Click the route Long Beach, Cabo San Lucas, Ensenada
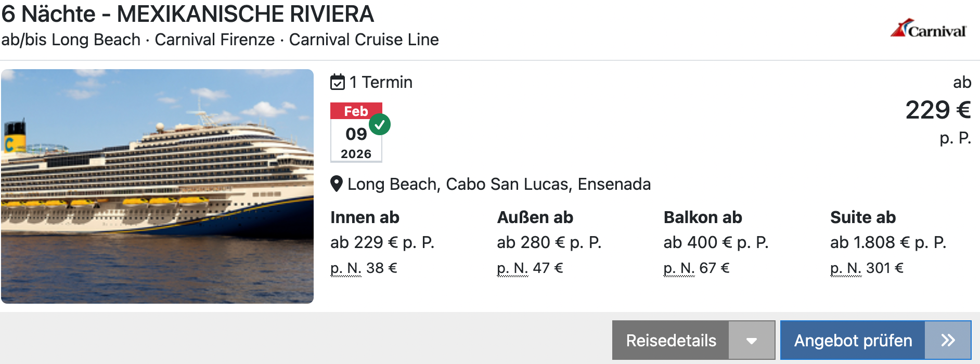Image resolution: width=980 pixels, height=364 pixels. pos(499,184)
